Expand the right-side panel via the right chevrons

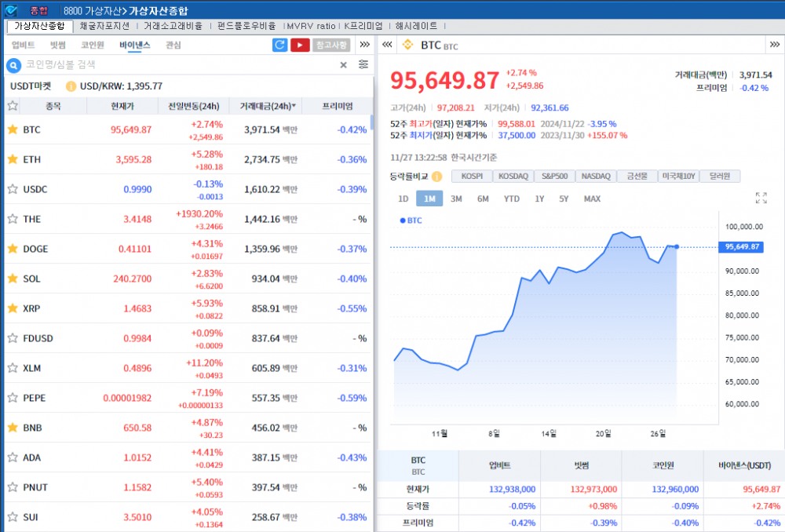(x=773, y=45)
